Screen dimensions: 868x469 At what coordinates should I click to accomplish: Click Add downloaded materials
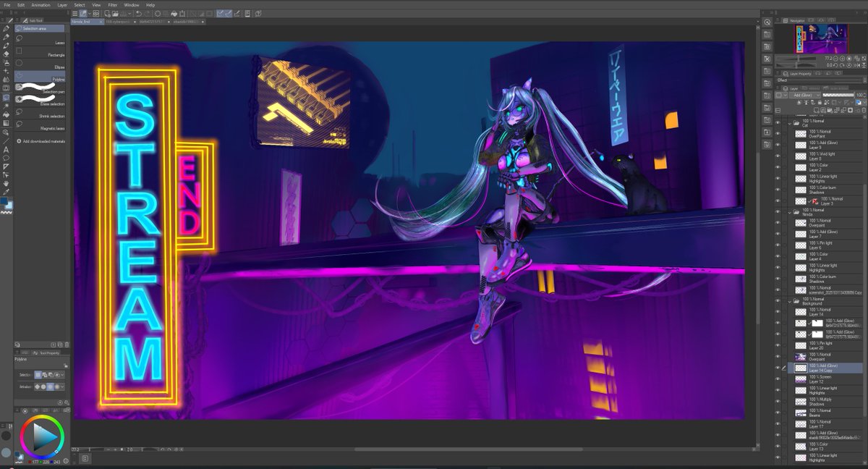[42, 141]
